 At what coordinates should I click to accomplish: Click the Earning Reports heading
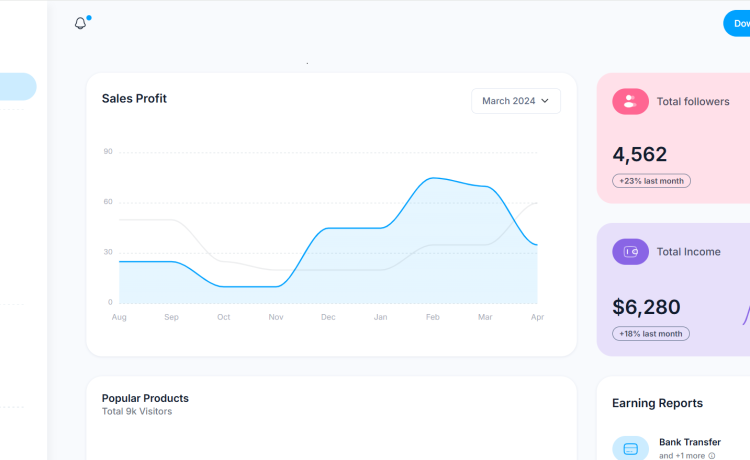[x=657, y=403]
